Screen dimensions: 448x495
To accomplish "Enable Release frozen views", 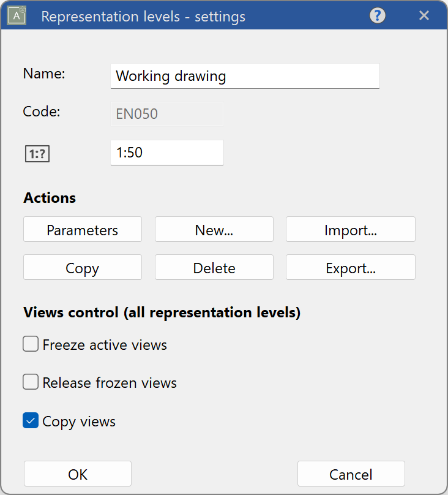I will pos(30,382).
